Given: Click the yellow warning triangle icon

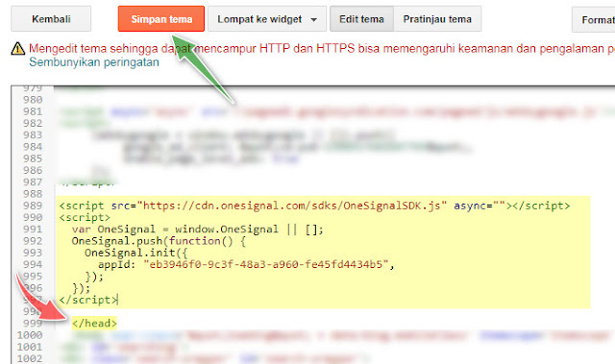Looking at the screenshot, I should tap(18, 49).
